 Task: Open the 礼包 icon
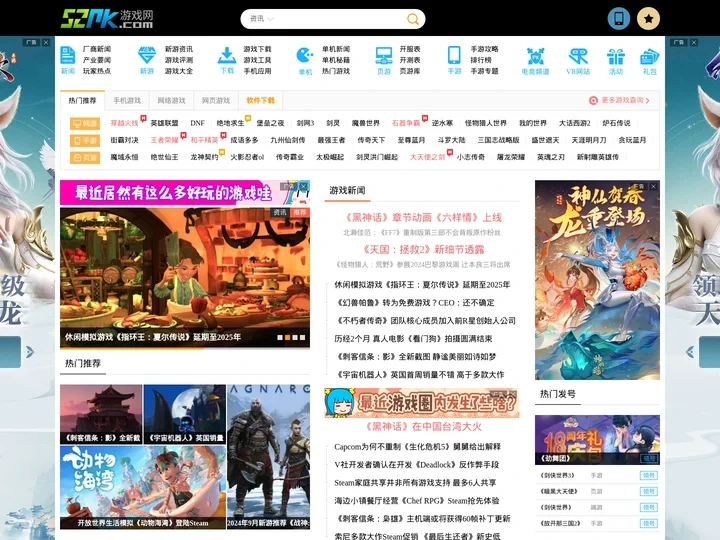tap(649, 61)
